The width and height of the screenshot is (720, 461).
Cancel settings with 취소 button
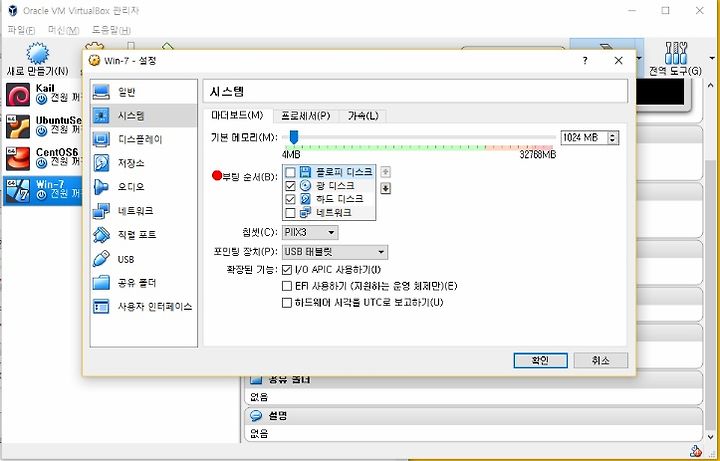pyautogui.click(x=601, y=360)
